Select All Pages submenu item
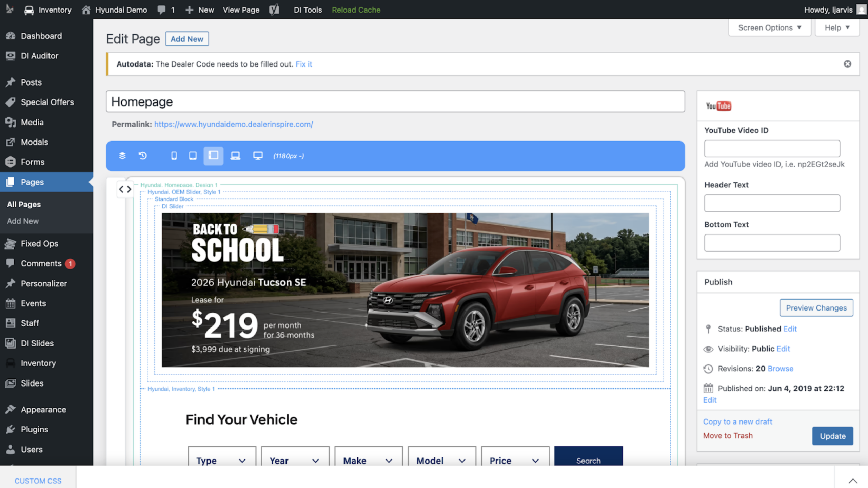Screen dimensions: 868x488 24,204
